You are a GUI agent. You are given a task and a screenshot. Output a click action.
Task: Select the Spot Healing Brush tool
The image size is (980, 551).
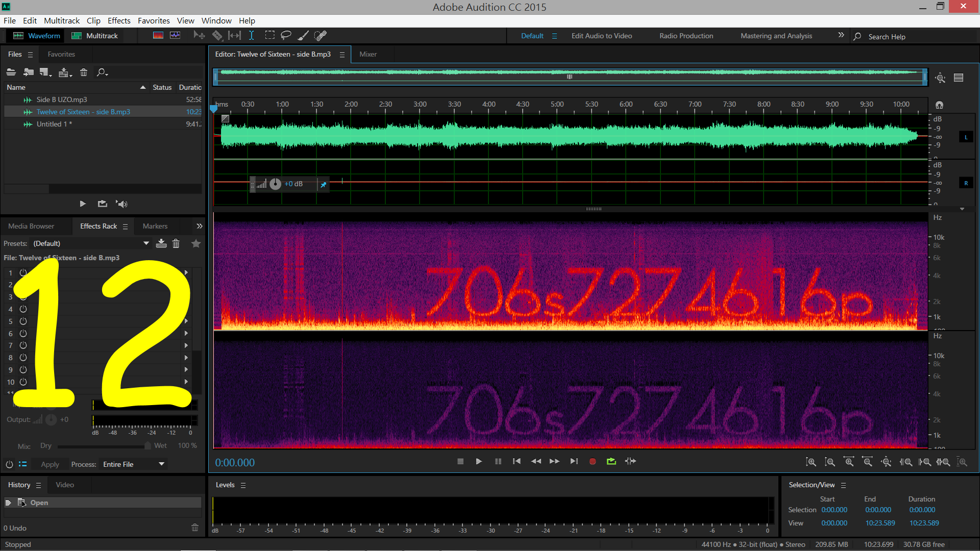[x=320, y=36]
